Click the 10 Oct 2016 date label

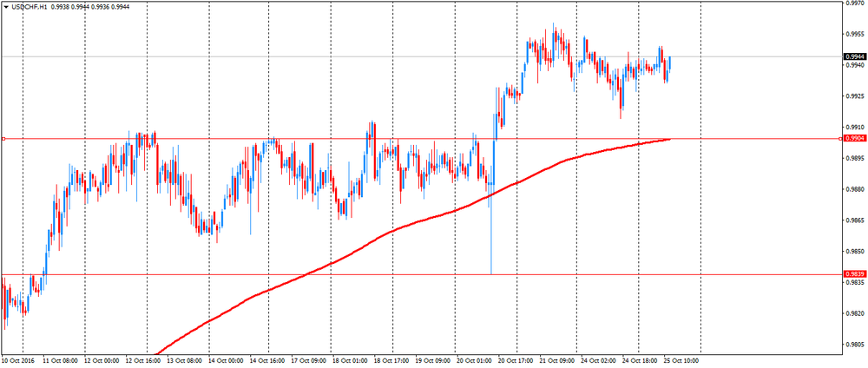point(17,360)
